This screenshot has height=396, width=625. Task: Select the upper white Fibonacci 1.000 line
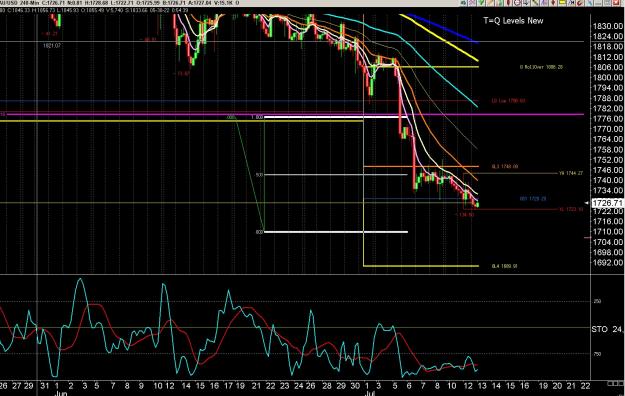click(x=336, y=117)
